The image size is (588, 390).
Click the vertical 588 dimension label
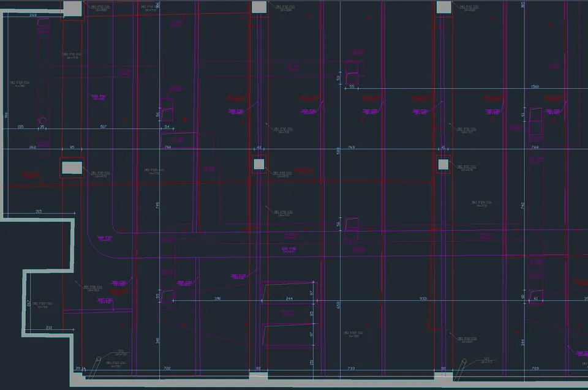coord(338,151)
